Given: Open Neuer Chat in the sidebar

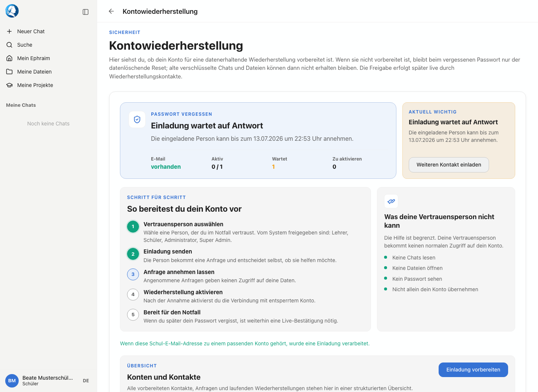Looking at the screenshot, I should 49,31.
